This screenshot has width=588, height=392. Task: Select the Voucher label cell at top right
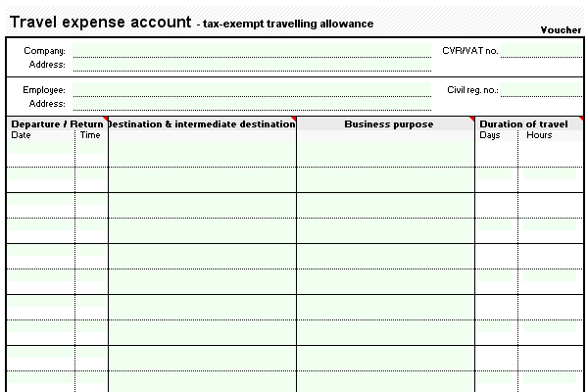click(x=561, y=30)
